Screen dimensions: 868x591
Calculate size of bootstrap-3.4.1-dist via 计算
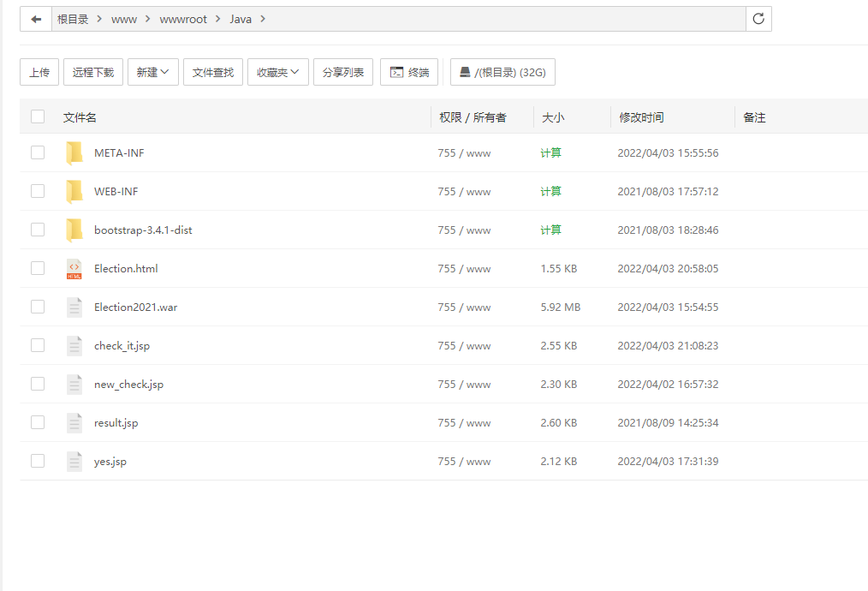[x=550, y=230]
